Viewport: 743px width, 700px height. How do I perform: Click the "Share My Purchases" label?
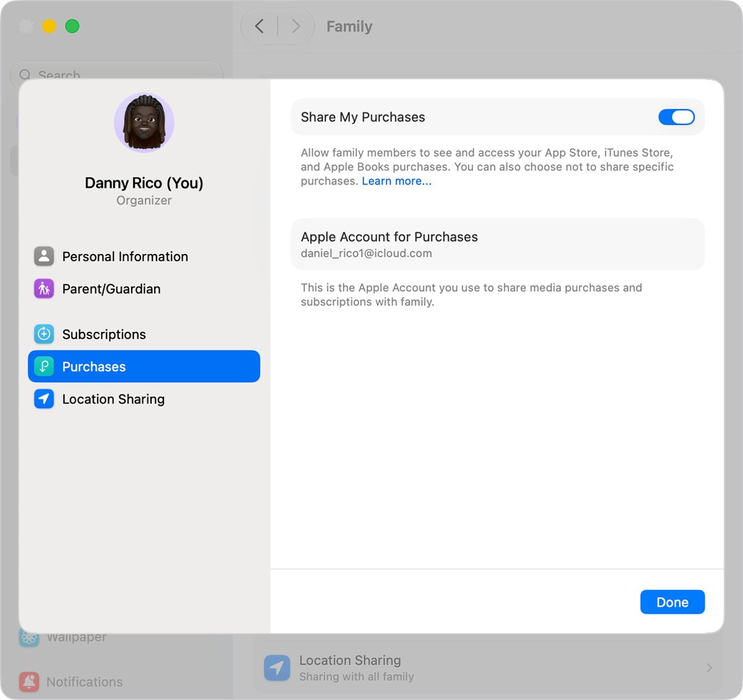[363, 117]
